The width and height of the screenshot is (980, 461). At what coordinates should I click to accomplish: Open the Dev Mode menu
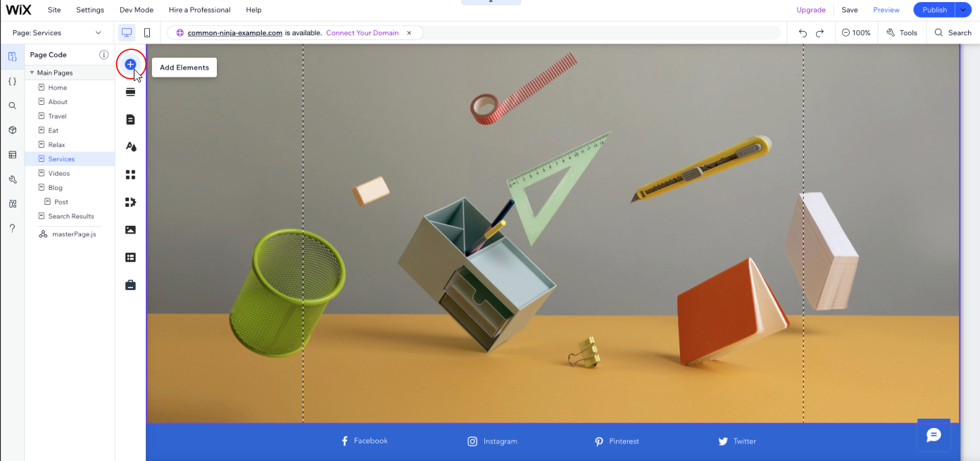click(137, 10)
